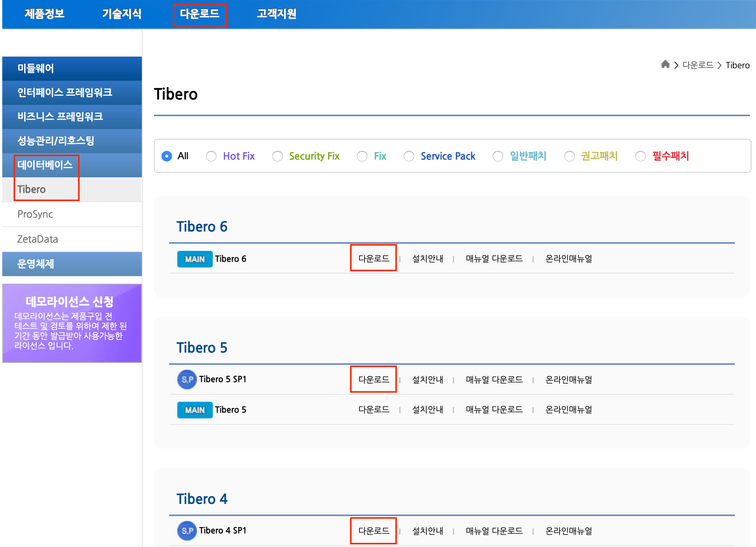Expand the 운영체제 sidebar category
This screenshot has width=756, height=547.
tap(72, 264)
